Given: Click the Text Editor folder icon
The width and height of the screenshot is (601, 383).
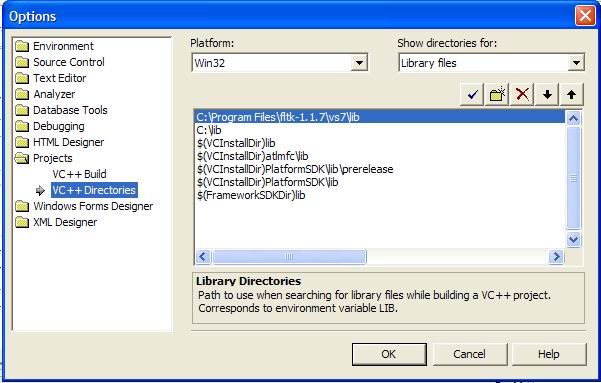Looking at the screenshot, I should pyautogui.click(x=22, y=78).
